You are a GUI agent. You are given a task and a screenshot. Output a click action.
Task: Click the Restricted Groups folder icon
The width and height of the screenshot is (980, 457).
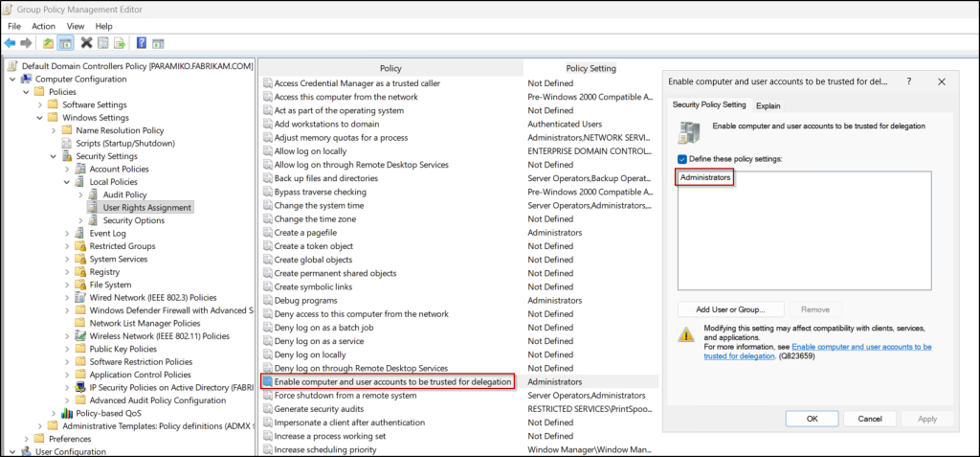[x=80, y=246]
